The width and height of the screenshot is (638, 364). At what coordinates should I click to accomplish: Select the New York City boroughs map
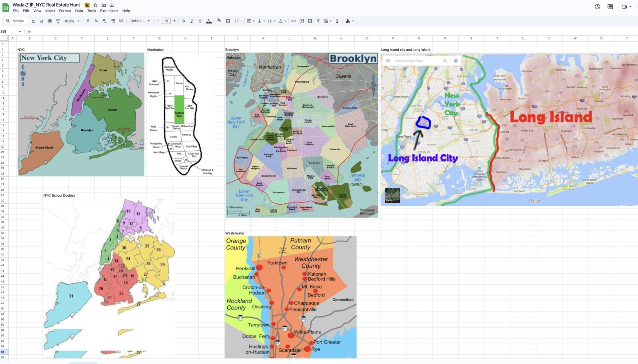(81, 114)
